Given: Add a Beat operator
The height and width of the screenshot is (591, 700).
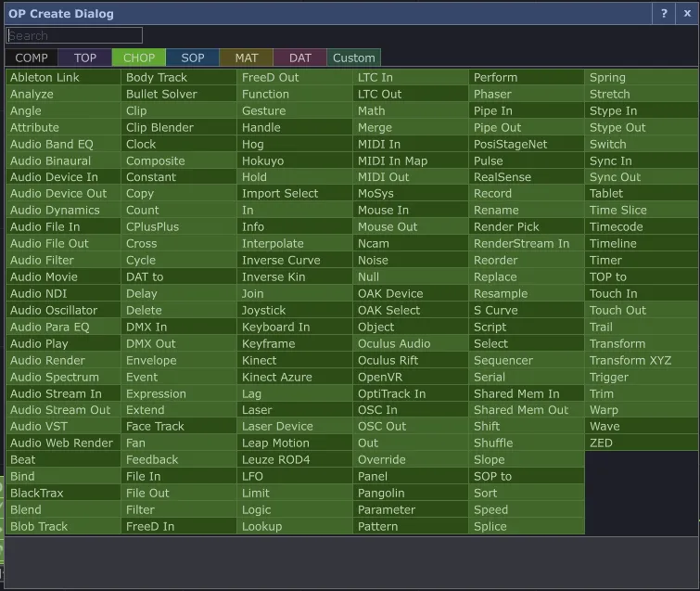Looking at the screenshot, I should point(63,459).
